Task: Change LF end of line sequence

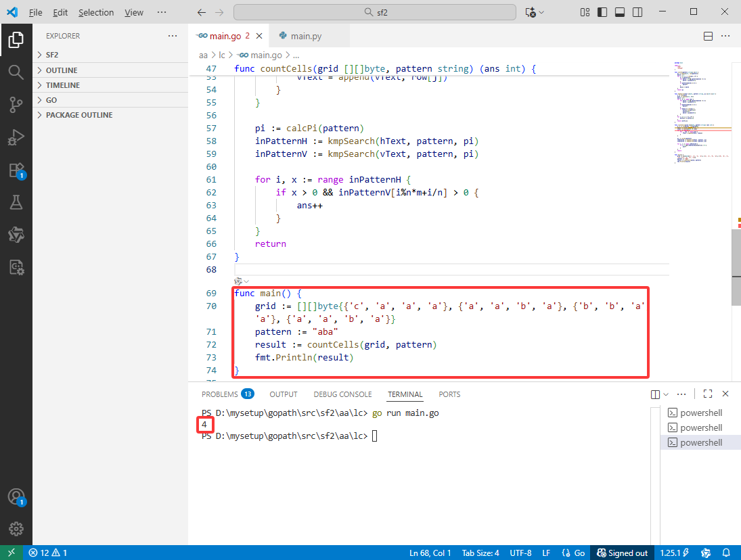Action: (546, 553)
